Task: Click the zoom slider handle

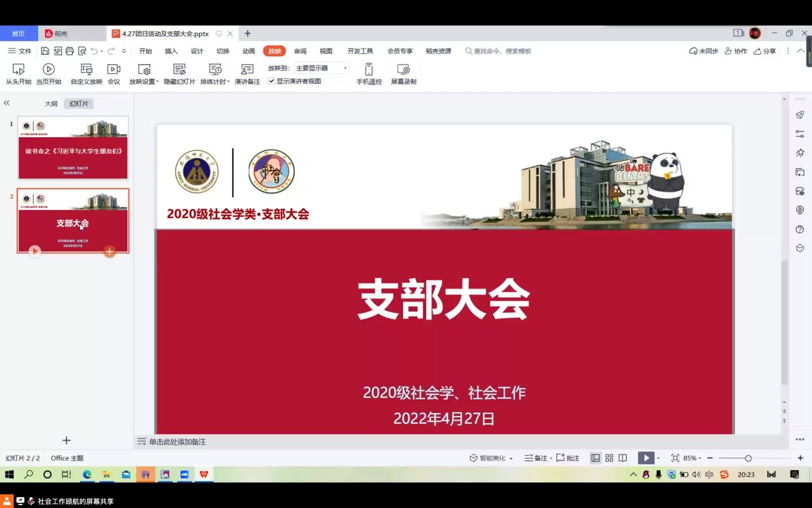Action: tap(748, 458)
